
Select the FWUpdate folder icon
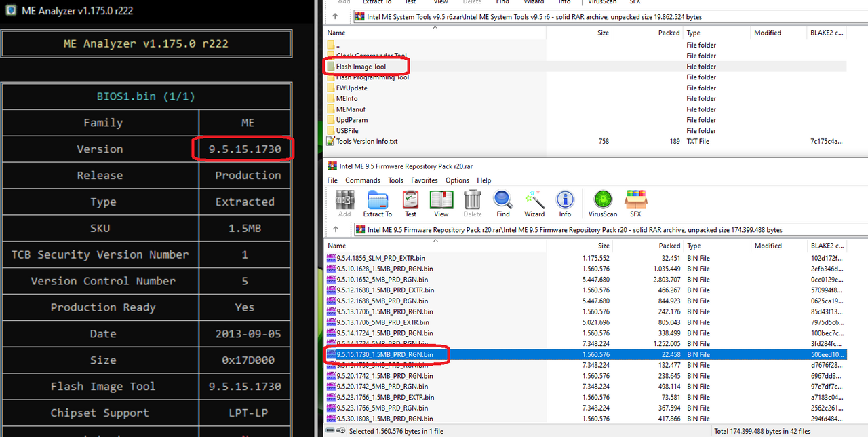point(331,88)
